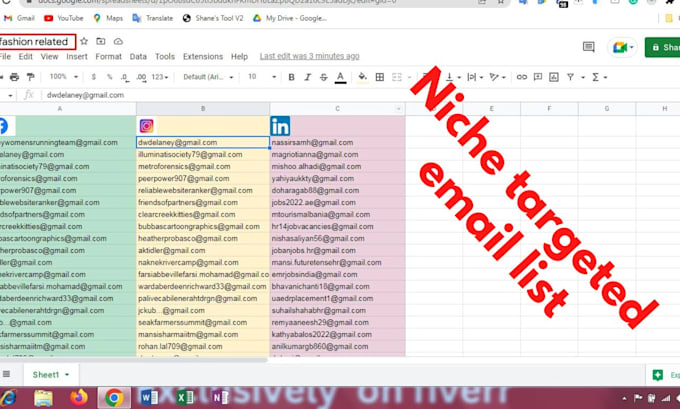This screenshot has height=409, width=680.
Task: Rename the fashion related title
Action: [x=35, y=42]
